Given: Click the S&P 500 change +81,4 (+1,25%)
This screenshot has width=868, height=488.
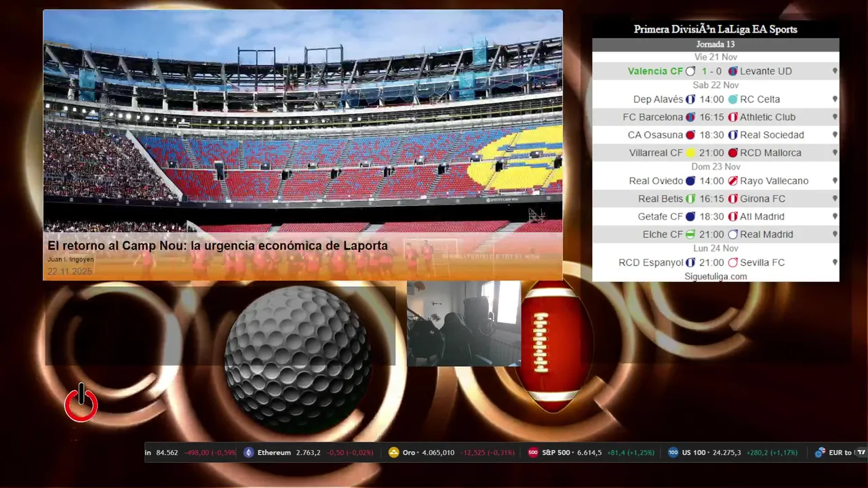Looking at the screenshot, I should click(x=631, y=453).
